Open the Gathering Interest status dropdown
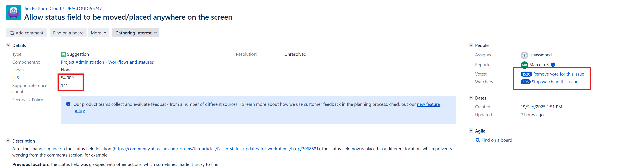This screenshot has height=168, width=644. pyautogui.click(x=135, y=33)
